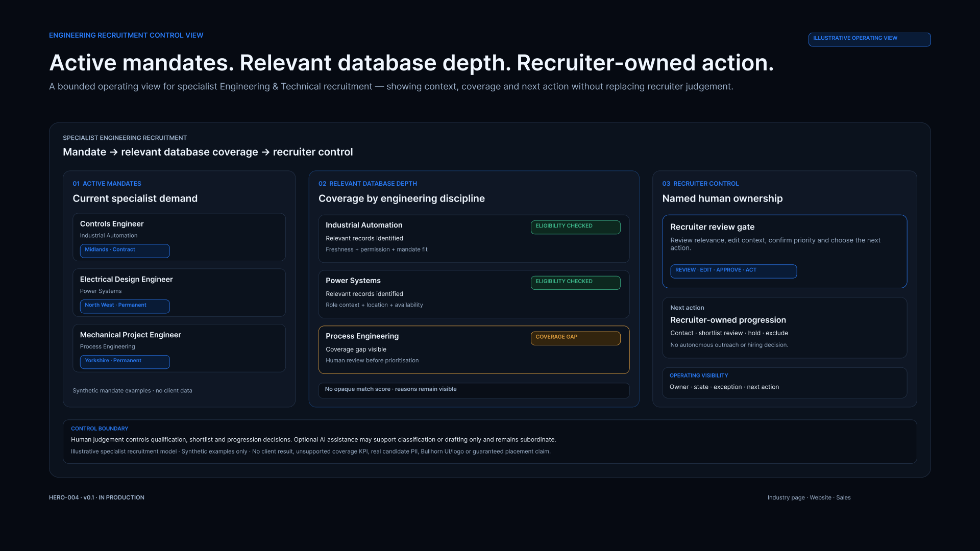Click the 02 Relevant Database Depth label

click(x=367, y=184)
